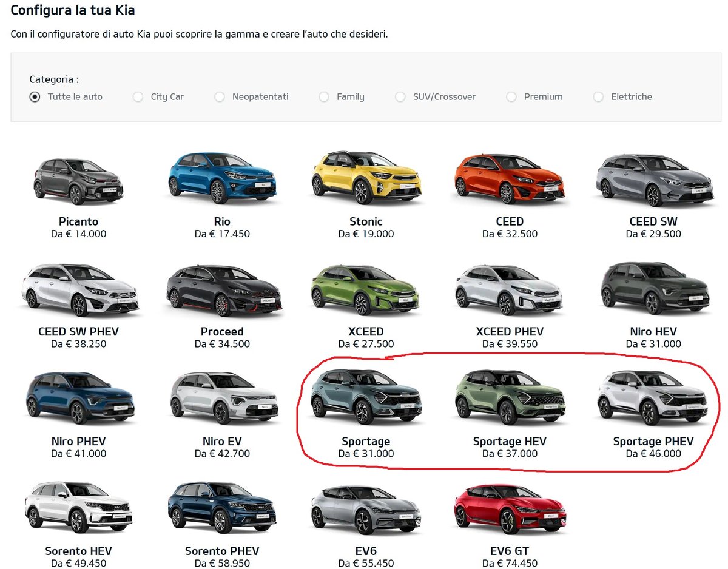Screen dimensions: 728x569
Task: Click the Sportage PHEV model name
Action: [x=653, y=442]
